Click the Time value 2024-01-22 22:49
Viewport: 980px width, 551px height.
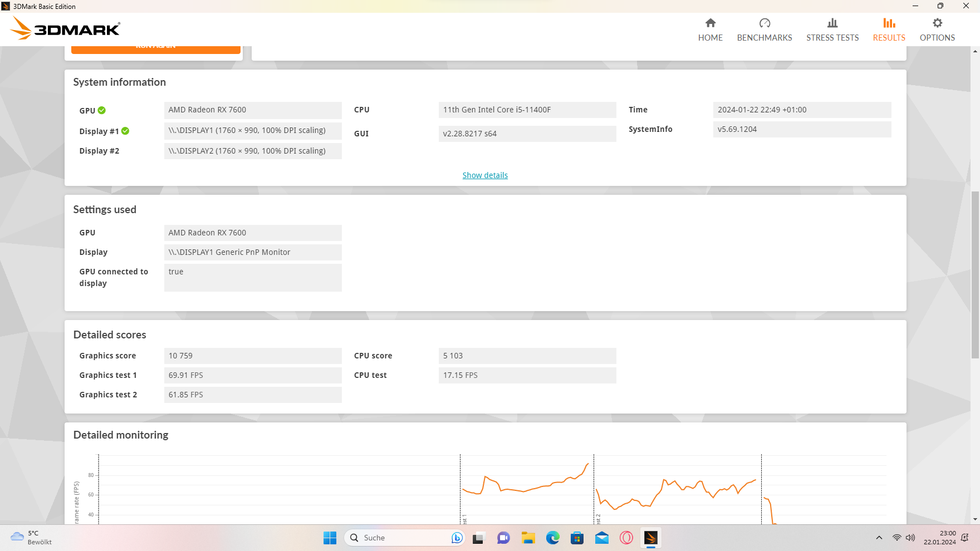[802, 110]
